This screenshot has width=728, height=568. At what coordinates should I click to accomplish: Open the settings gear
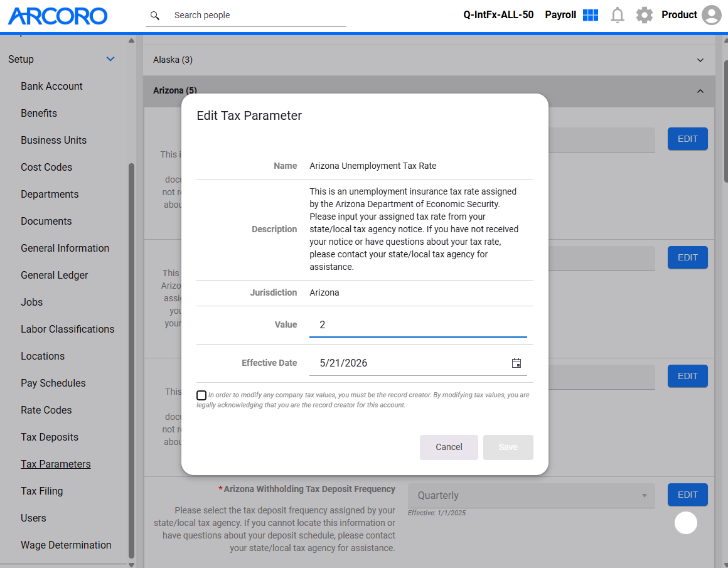pyautogui.click(x=644, y=15)
